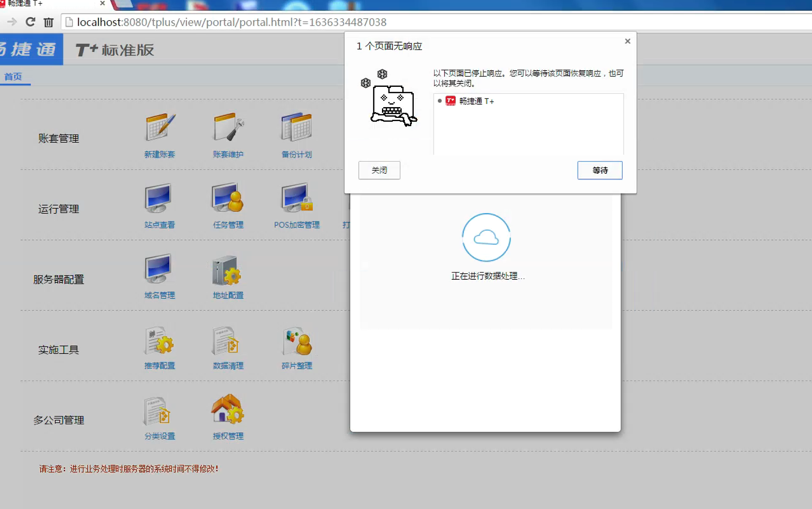Click the 运行管理 section label
This screenshot has width=812, height=509.
click(59, 209)
